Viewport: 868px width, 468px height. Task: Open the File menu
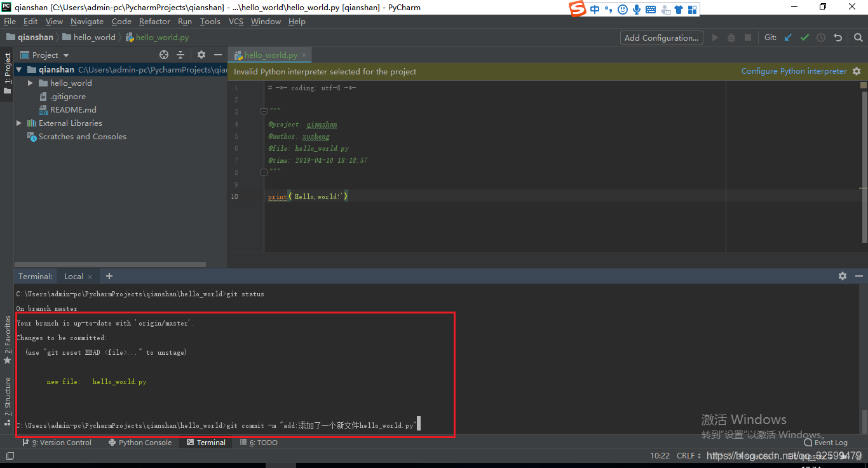(x=10, y=22)
